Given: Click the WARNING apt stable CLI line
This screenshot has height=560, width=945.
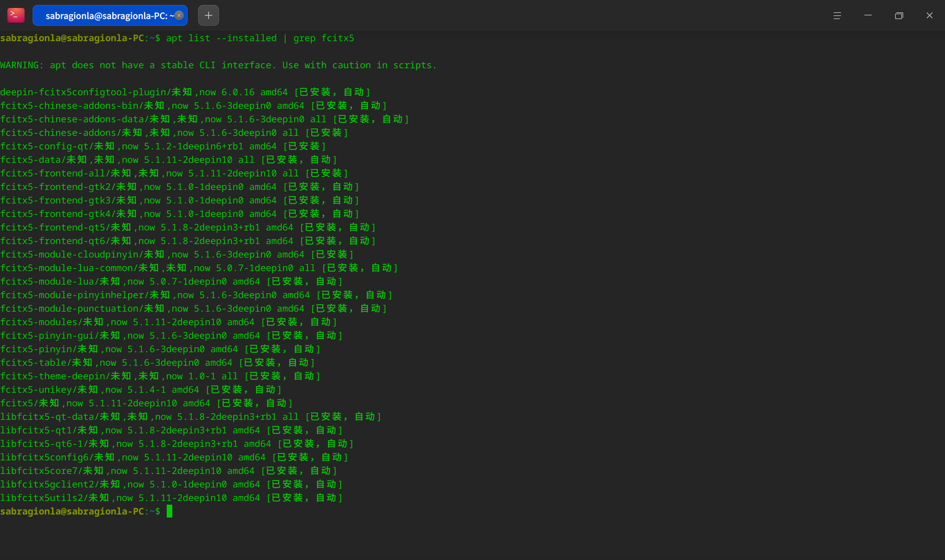Looking at the screenshot, I should [x=218, y=65].
